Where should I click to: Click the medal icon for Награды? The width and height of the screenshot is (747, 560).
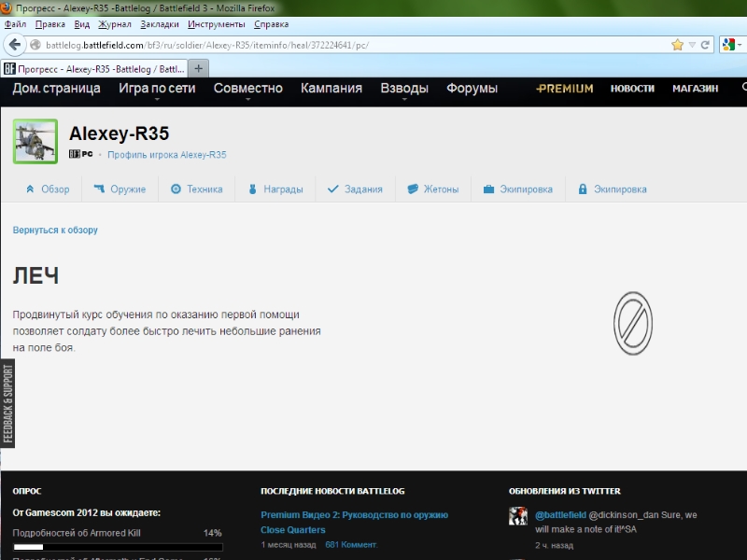click(x=253, y=189)
